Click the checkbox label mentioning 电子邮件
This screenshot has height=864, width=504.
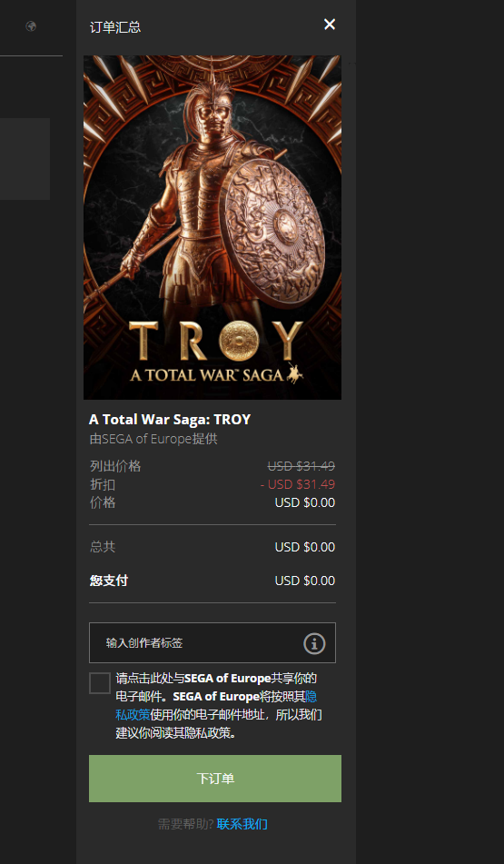(x=219, y=706)
